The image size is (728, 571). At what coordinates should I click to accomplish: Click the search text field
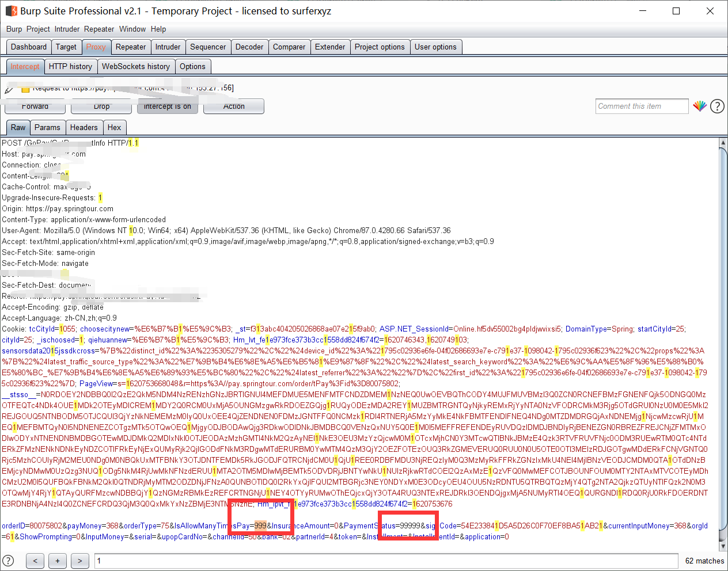click(x=386, y=561)
